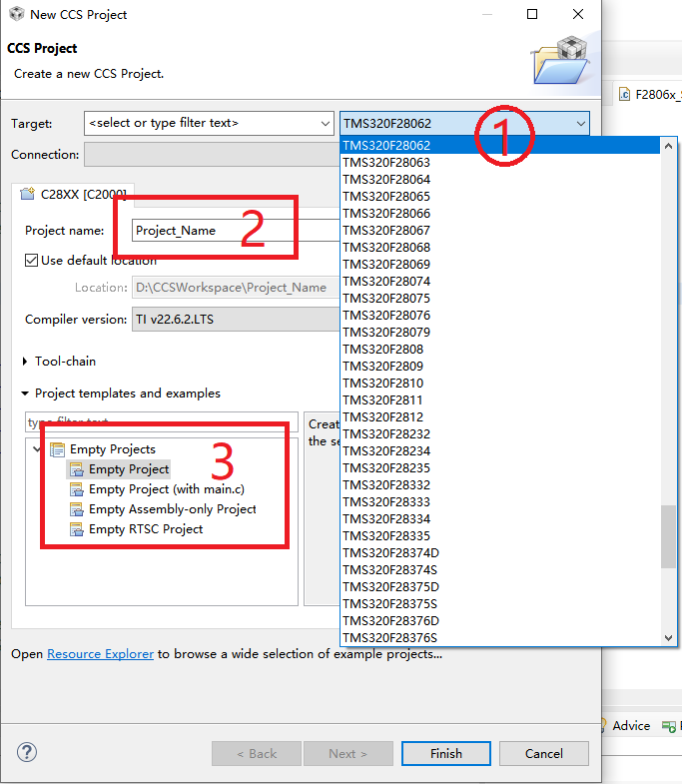Select TMS320F28065 in the device list
Viewport: 682px width, 784px height.
coord(500,197)
